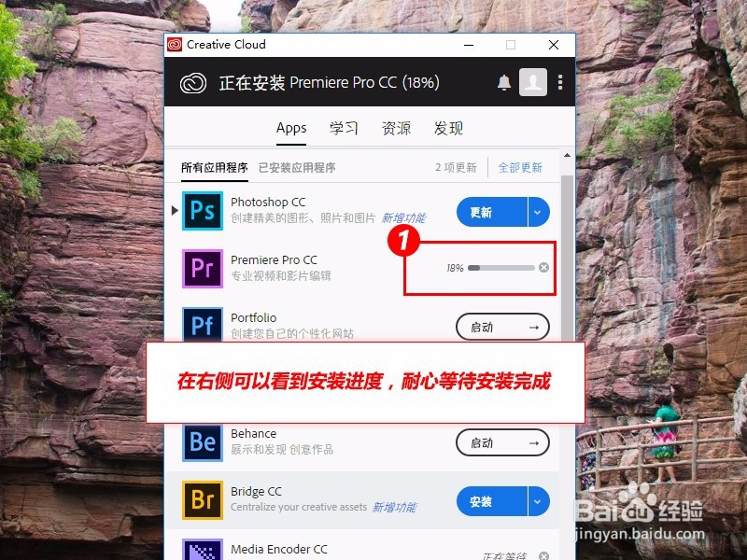Open the three-dot overflow menu
Screen dimensions: 747x560
pos(559,82)
